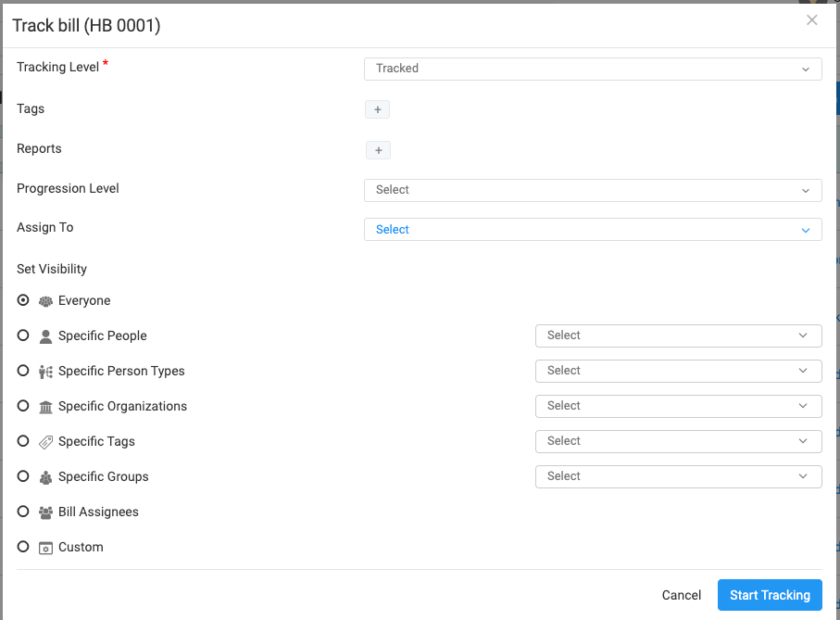
Task: Open the Specific Organizations select dropdown
Action: click(x=678, y=406)
